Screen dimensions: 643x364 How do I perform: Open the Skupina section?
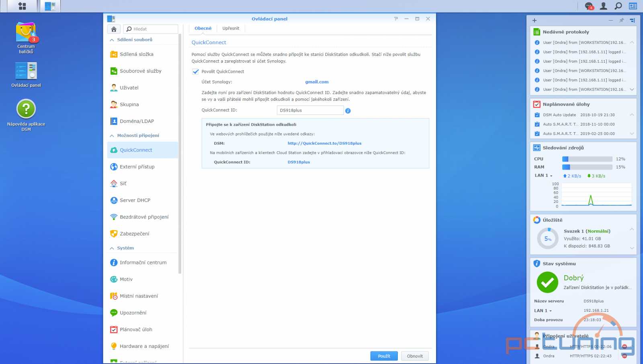[x=143, y=104]
